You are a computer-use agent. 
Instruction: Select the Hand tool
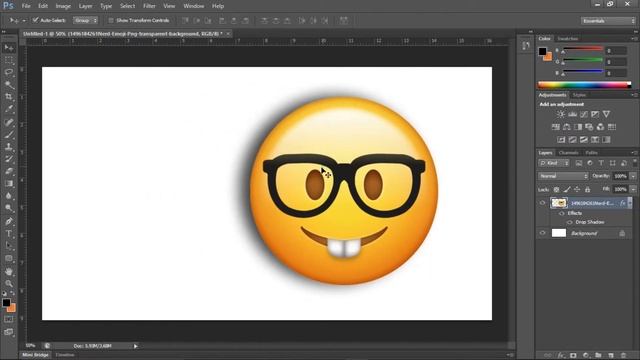(x=9, y=271)
